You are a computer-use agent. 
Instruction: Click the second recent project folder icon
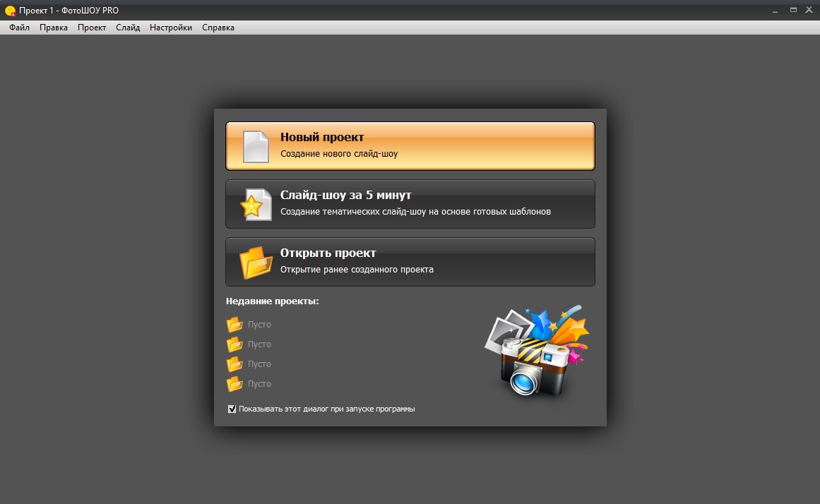tap(234, 344)
